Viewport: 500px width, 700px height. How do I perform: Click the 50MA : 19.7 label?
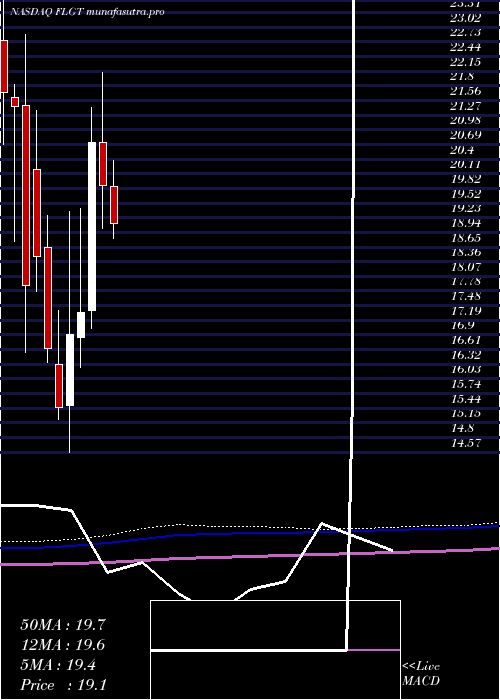pos(63,625)
